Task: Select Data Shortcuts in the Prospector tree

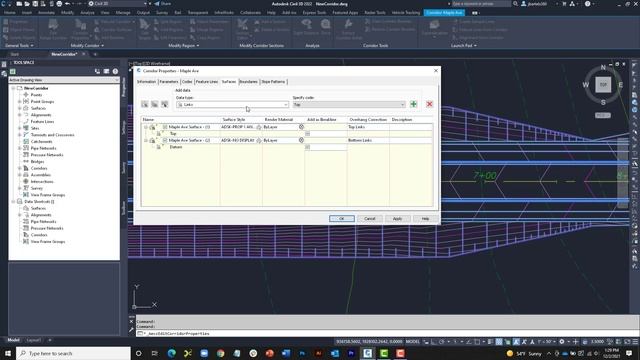Action: [x=39, y=202]
